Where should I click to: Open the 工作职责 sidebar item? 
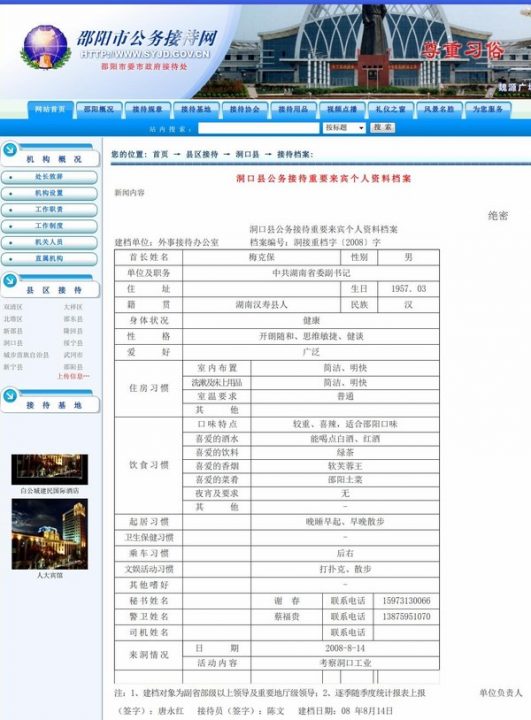pyautogui.click(x=49, y=209)
